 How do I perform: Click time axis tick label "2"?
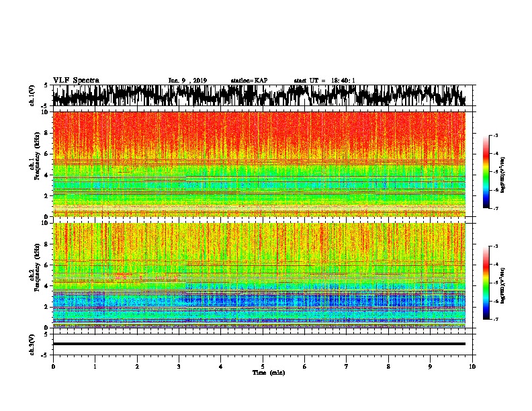[x=137, y=367]
